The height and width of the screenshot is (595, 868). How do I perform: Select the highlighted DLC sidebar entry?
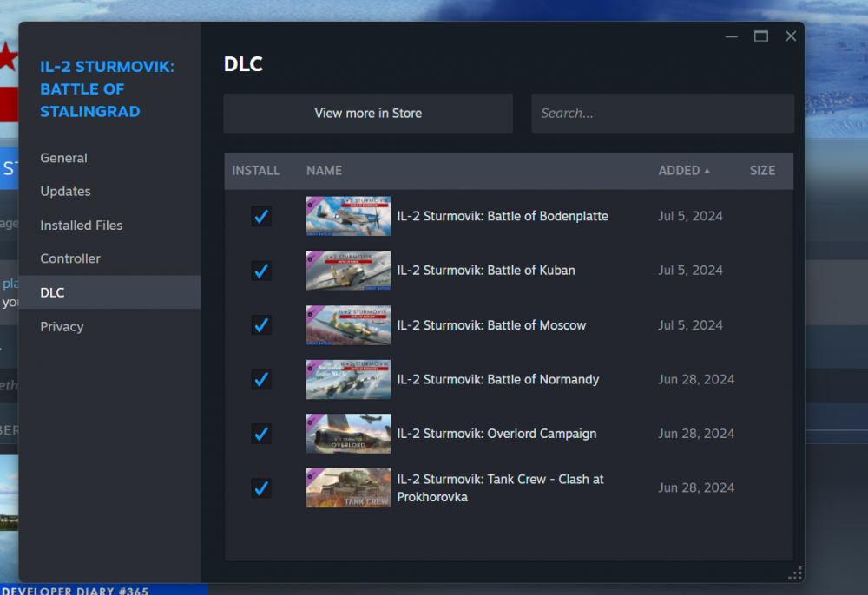tap(52, 292)
